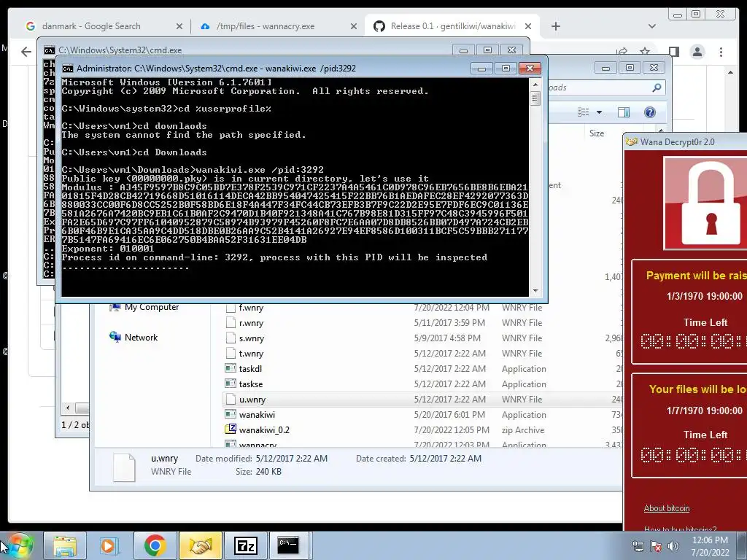
Task: Click Wana Decrypt0r 2.0 title icon
Action: click(632, 142)
